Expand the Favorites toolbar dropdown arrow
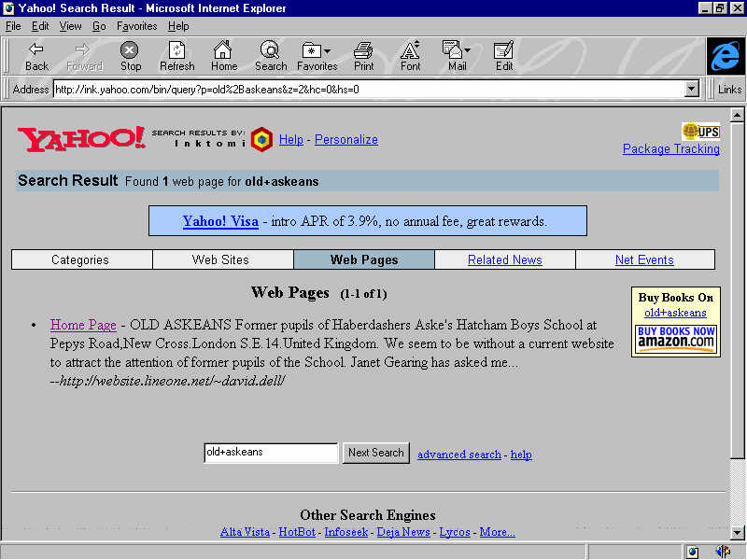 click(x=328, y=50)
